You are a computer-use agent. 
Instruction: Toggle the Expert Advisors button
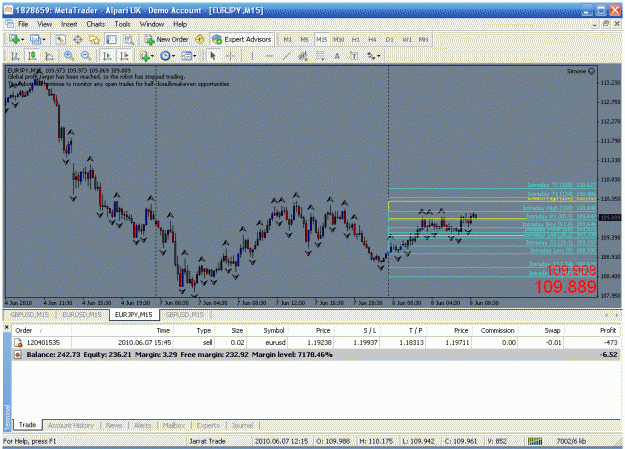[242, 39]
